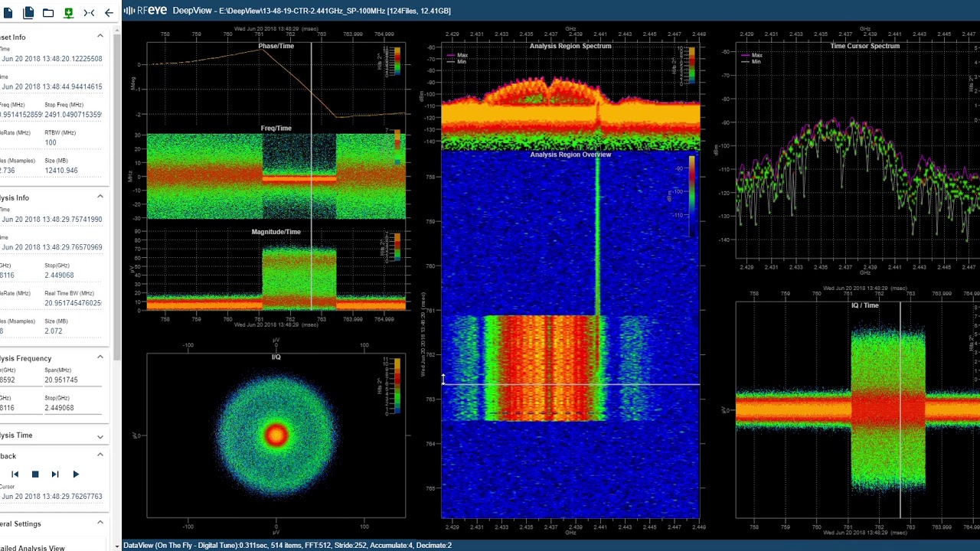
Task: Click the green download icon
Action: pos(69,12)
